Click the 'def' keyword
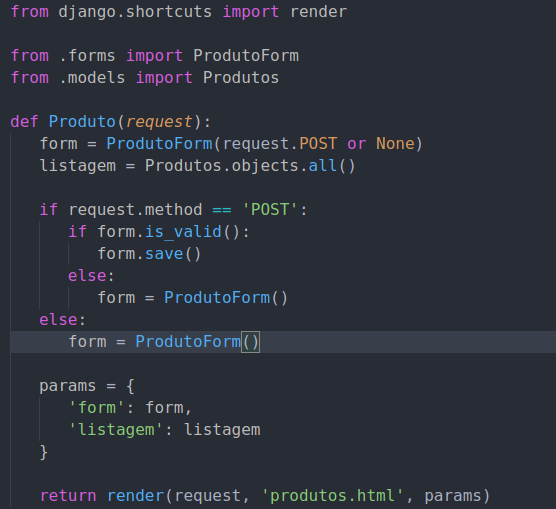The width and height of the screenshot is (556, 509). point(24,122)
